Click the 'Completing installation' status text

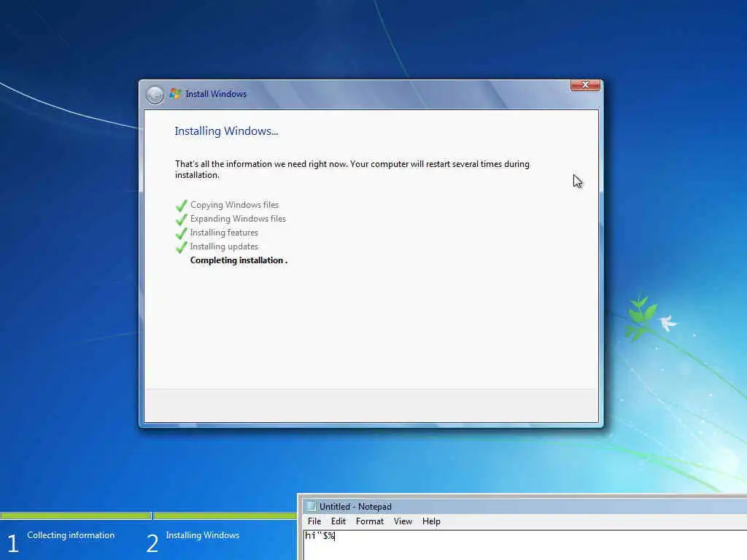239,260
